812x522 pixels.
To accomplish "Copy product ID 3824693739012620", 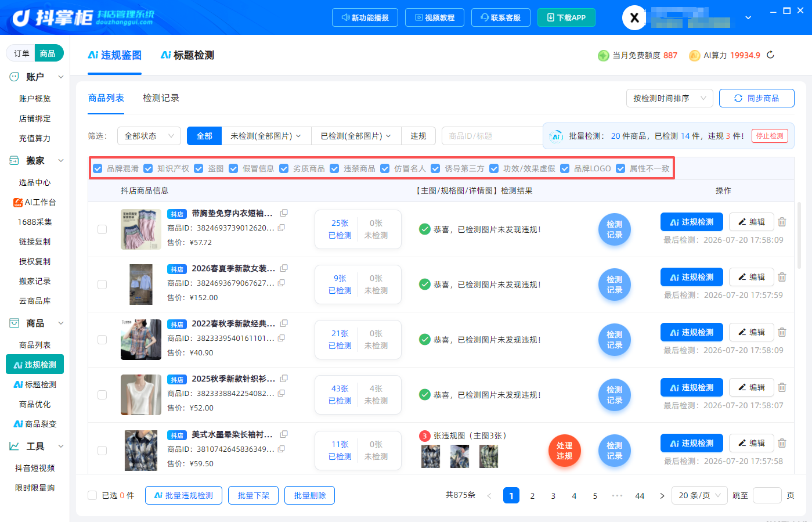I will pos(282,228).
